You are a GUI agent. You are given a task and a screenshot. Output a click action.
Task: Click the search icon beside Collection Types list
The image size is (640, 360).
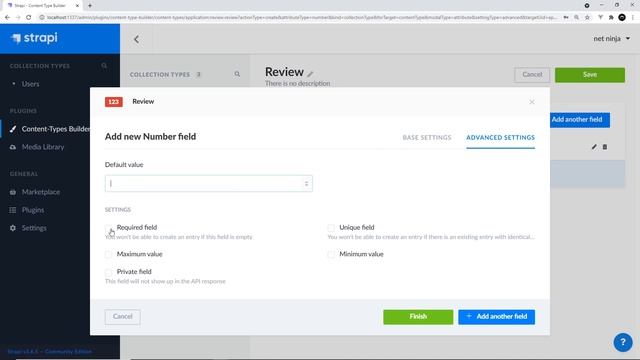[237, 74]
